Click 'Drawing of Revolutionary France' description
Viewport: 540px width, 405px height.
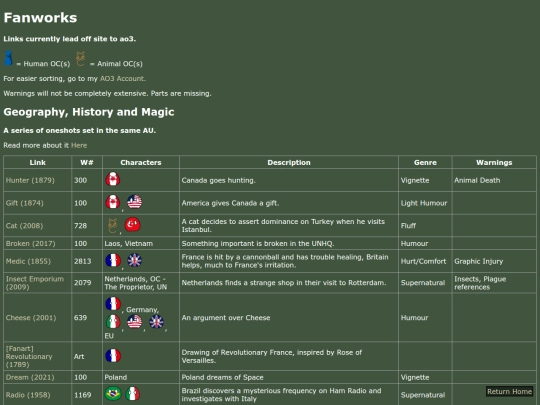click(272, 356)
